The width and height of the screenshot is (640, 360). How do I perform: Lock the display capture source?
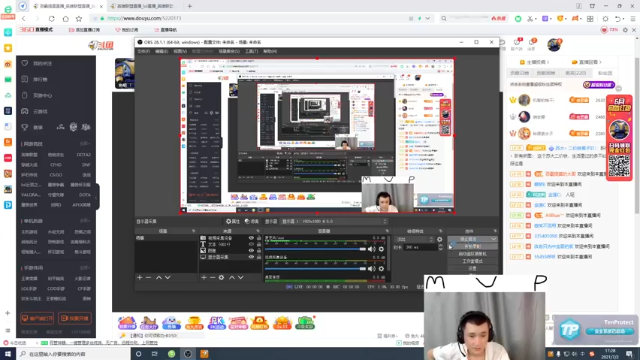pyautogui.click(x=259, y=257)
